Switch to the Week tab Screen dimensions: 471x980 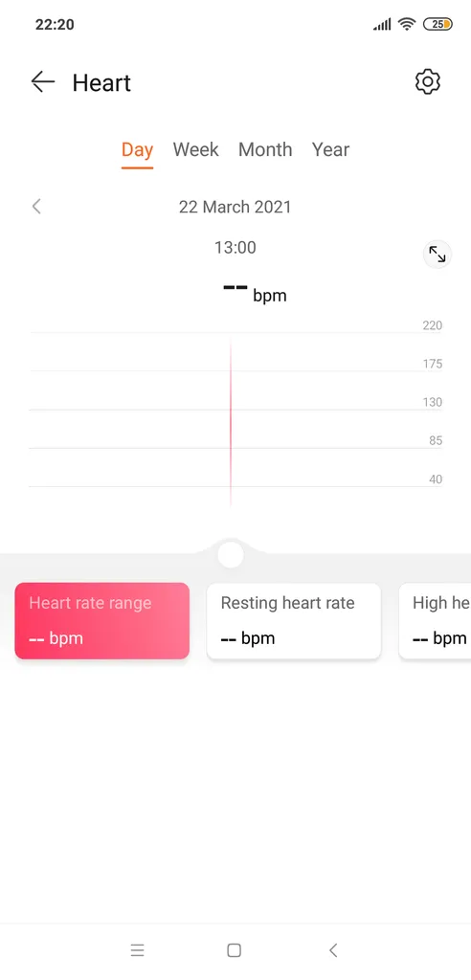(x=196, y=149)
